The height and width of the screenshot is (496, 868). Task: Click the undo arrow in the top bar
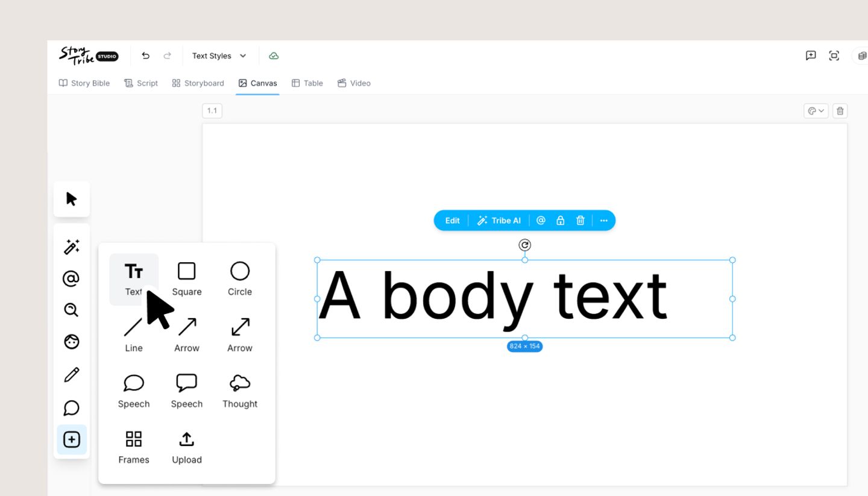click(x=145, y=56)
